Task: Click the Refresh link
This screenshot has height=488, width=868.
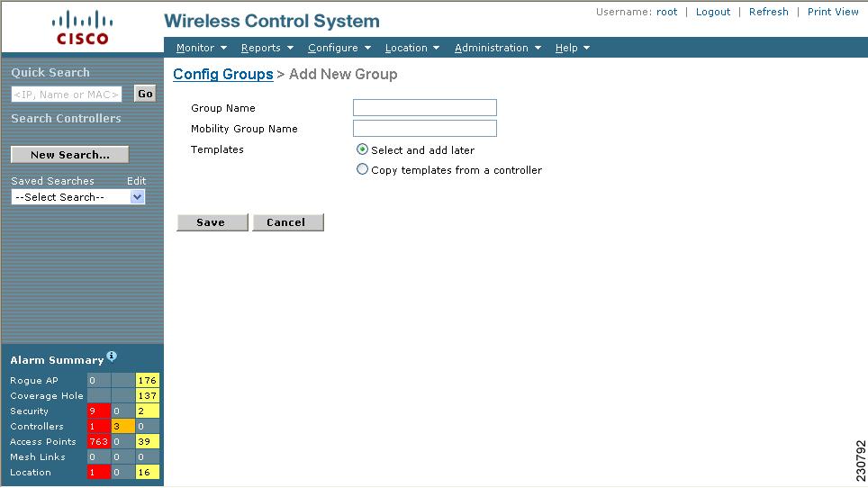Action: [x=768, y=12]
